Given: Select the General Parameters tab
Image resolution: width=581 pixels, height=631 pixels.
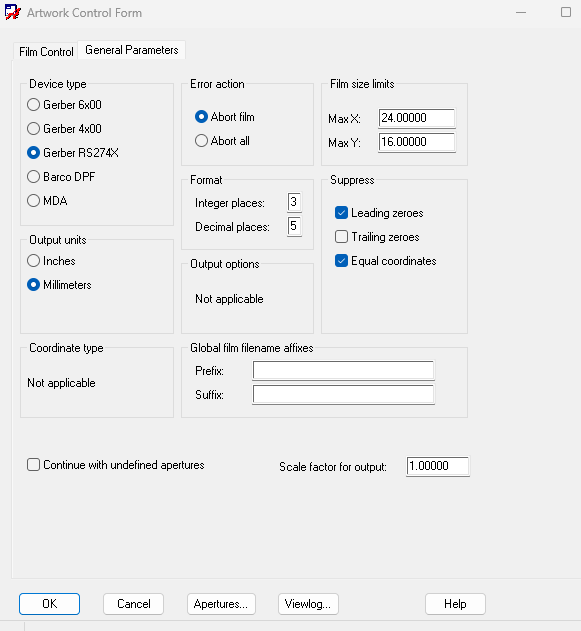Looking at the screenshot, I should [132, 50].
